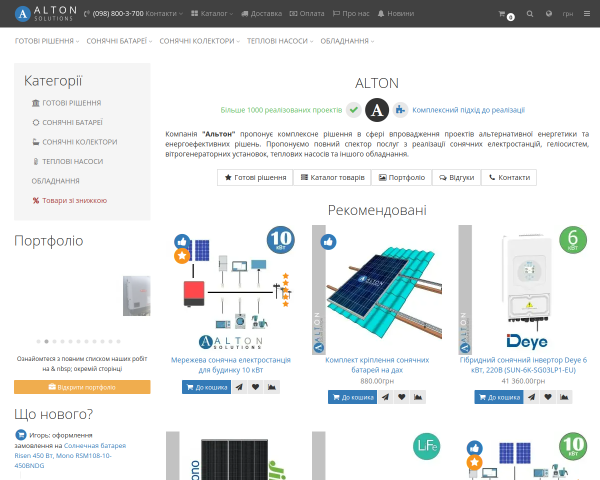Click the portfolio inverter thumbnail image
Viewport: 600px width, 480px height.
pyautogui.click(x=137, y=296)
